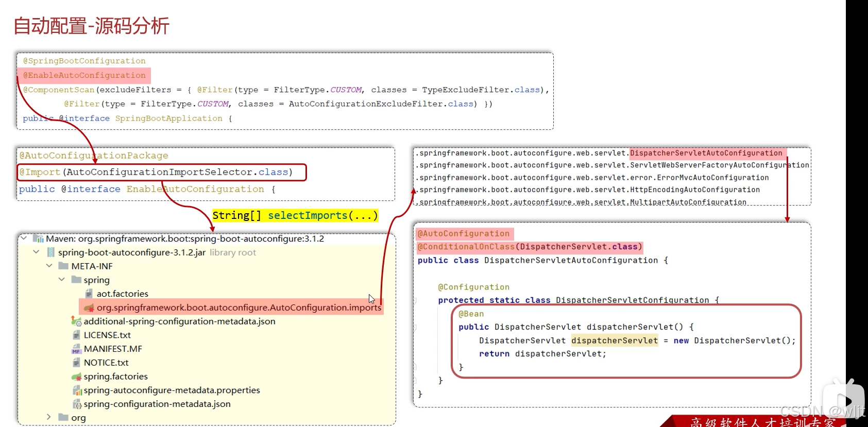Image resolution: width=868 pixels, height=427 pixels.
Task: Click the jar file icon
Action: [50, 252]
